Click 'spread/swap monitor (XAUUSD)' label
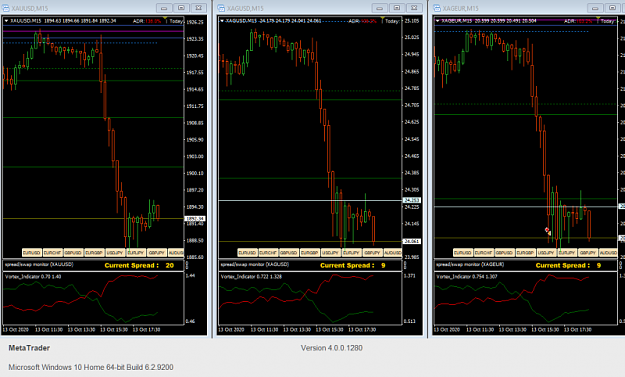The width and height of the screenshot is (625, 377). coord(39,264)
